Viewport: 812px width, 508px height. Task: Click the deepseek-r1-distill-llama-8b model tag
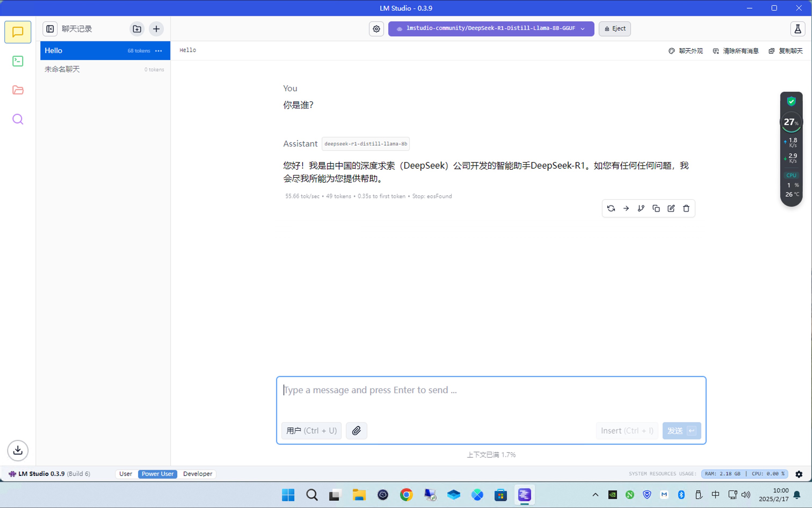(x=365, y=144)
